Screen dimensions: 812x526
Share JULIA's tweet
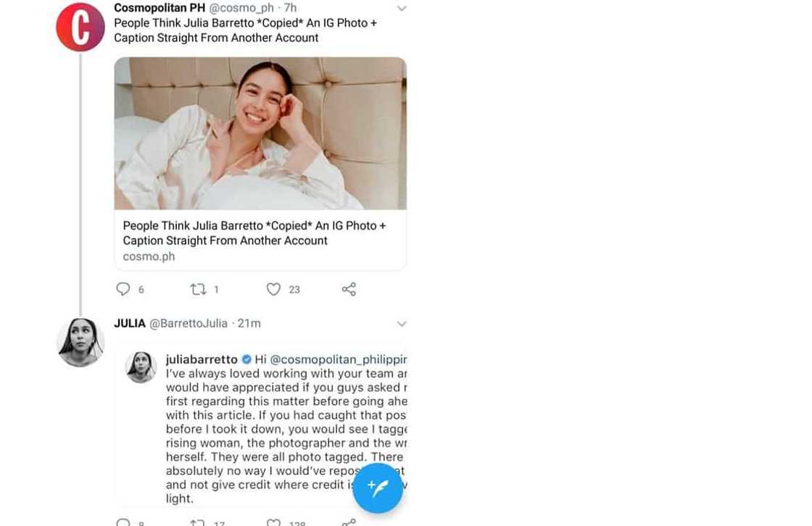click(349, 521)
